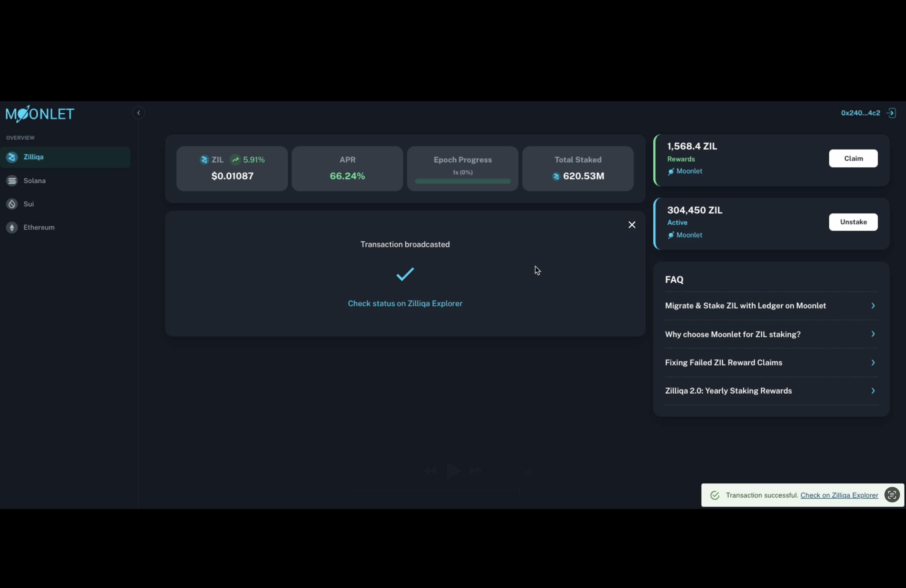Unstake the 304,450 ZIL active stake
The width and height of the screenshot is (906, 588).
click(853, 222)
